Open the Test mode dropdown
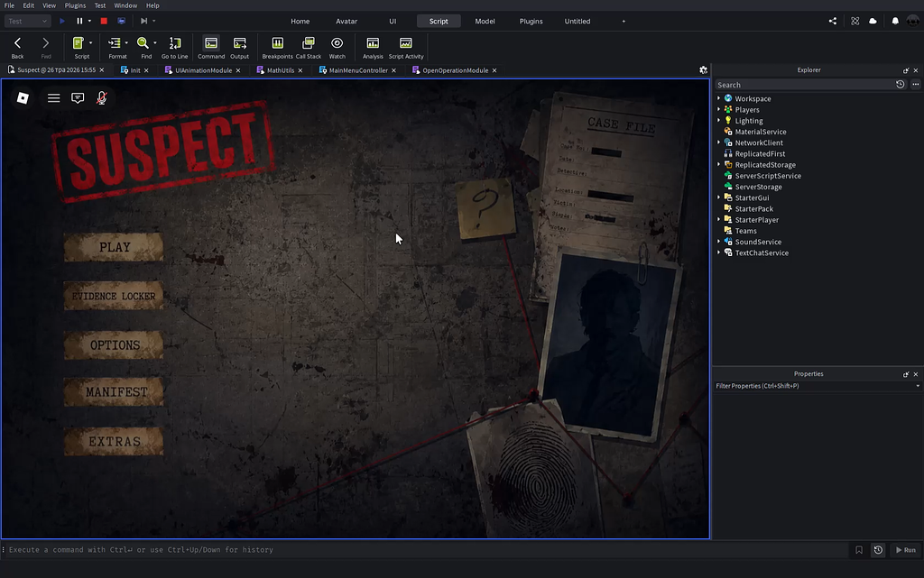 pyautogui.click(x=27, y=21)
